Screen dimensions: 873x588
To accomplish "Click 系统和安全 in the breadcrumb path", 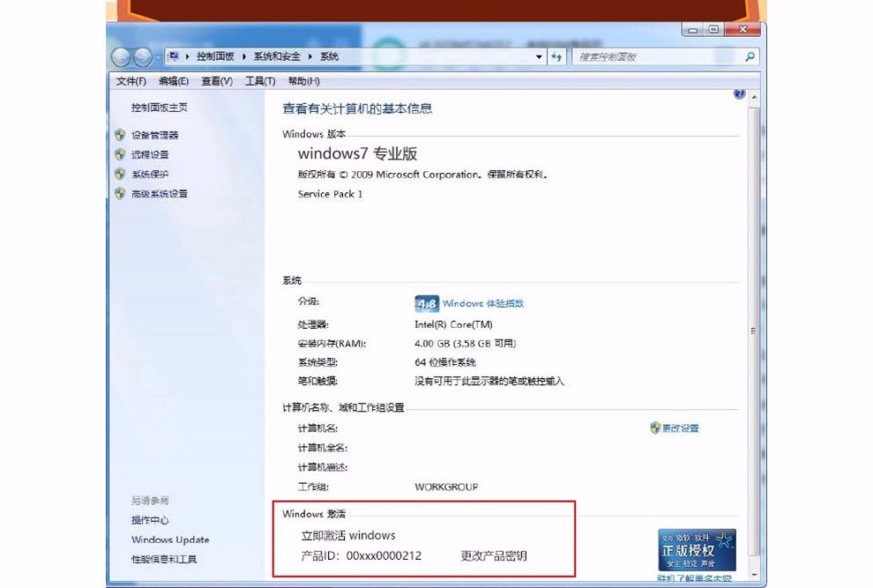I will 277,56.
